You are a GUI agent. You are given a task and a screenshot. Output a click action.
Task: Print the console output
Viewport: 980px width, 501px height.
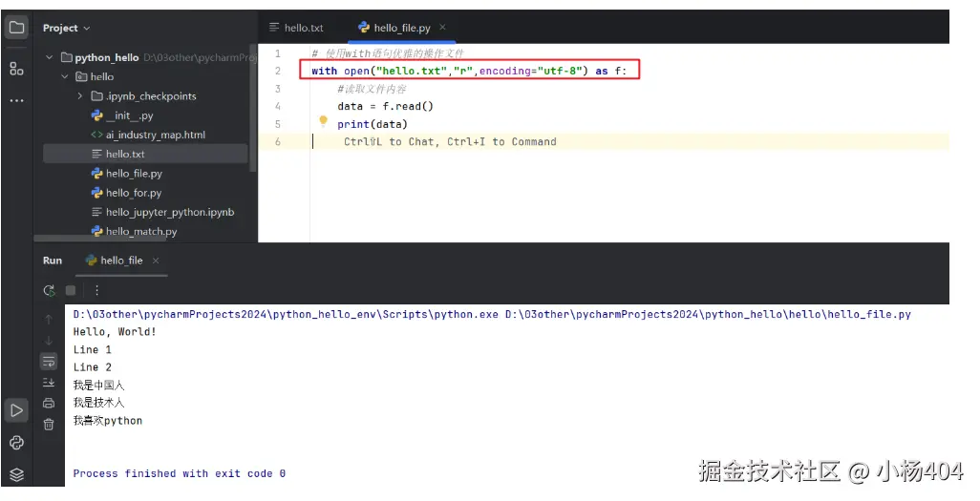tap(49, 404)
